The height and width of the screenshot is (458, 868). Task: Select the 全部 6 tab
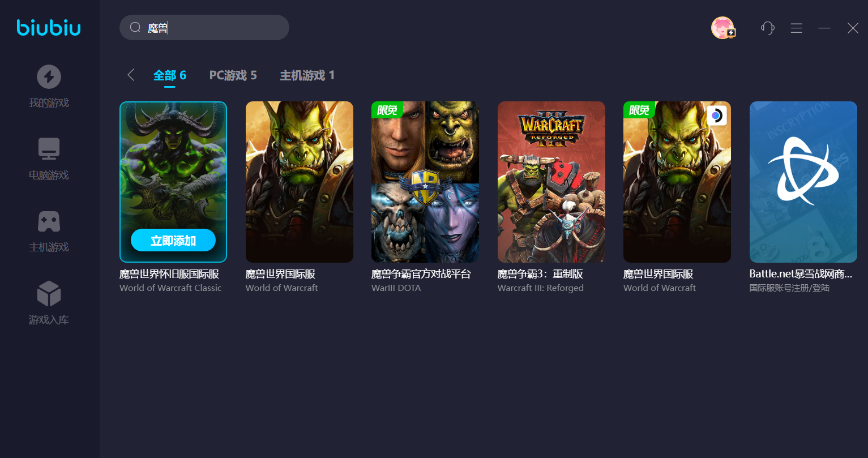coord(170,75)
